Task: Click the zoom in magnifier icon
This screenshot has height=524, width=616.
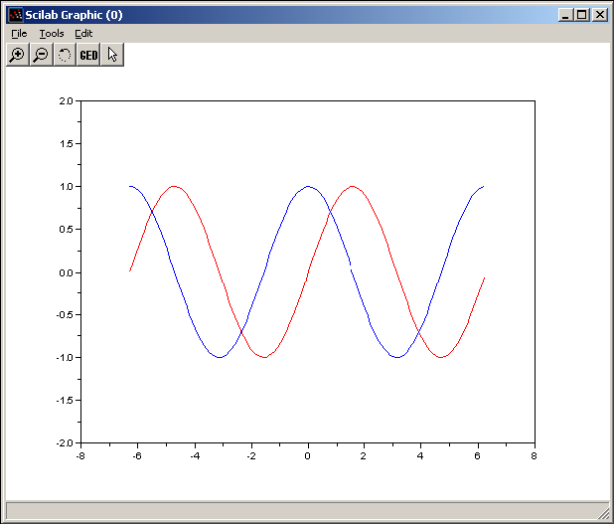Action: coord(18,55)
